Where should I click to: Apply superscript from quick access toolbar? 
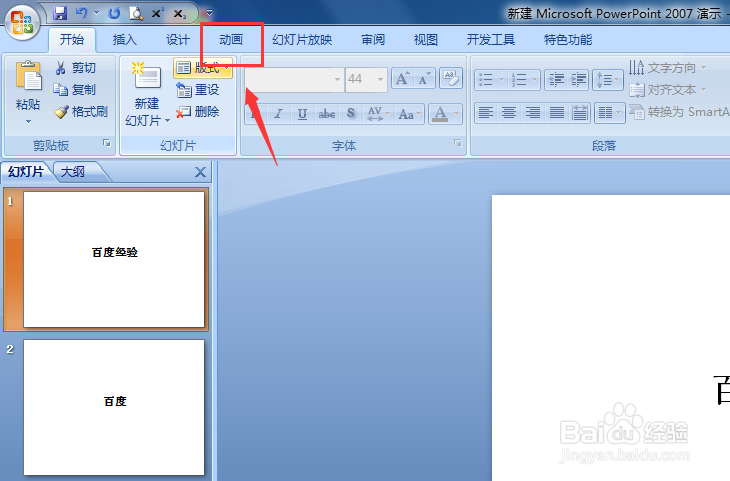(157, 13)
